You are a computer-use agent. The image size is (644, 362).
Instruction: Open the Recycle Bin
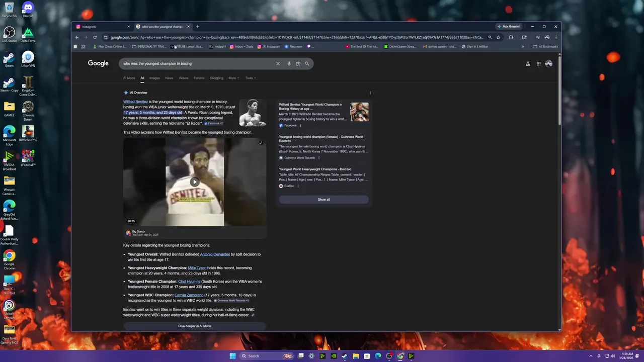[9, 10]
